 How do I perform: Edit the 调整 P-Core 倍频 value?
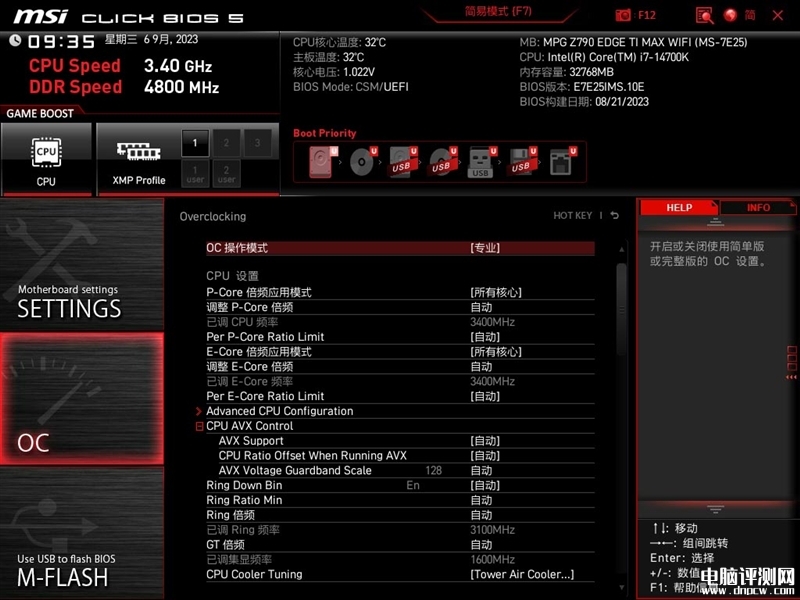(x=400, y=307)
